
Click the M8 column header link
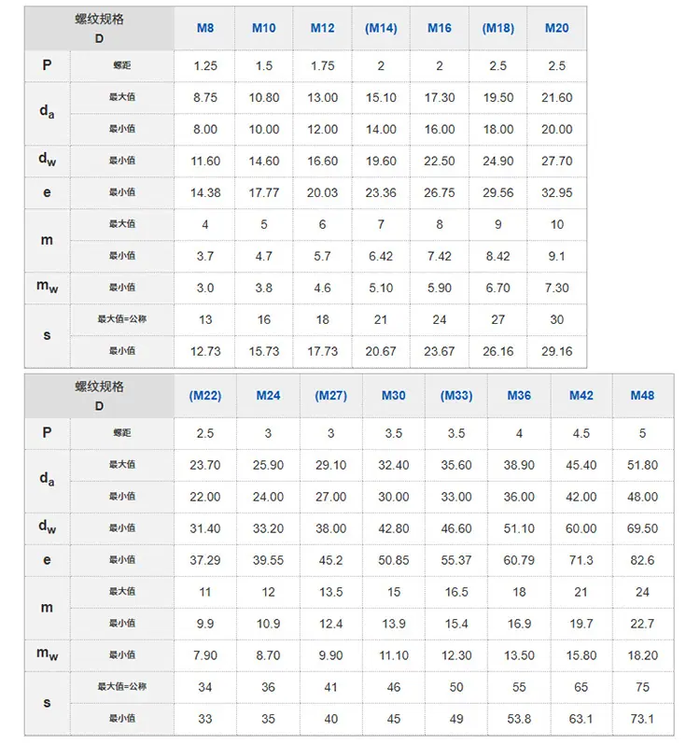205,28
